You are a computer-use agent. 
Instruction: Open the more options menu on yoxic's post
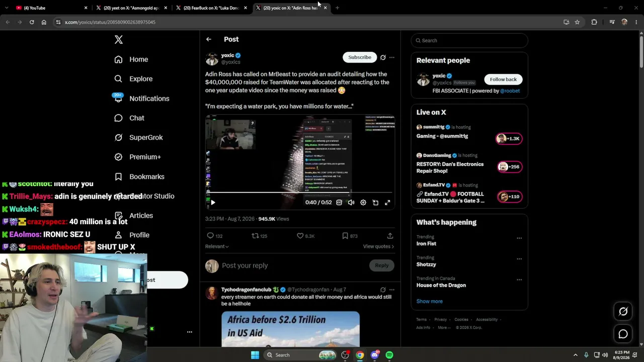392,57
